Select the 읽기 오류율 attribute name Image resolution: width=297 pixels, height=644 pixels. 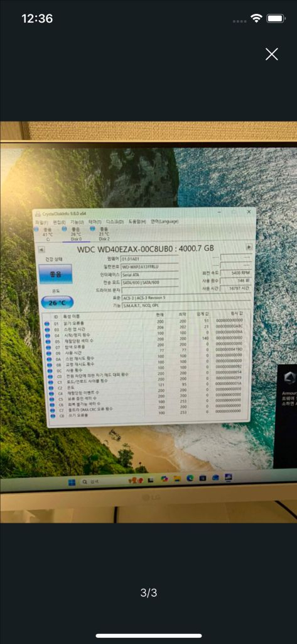73,323
